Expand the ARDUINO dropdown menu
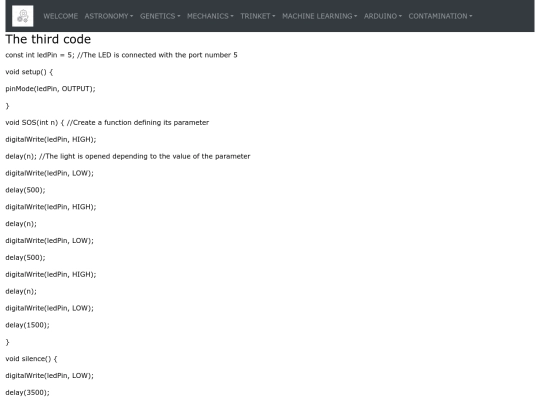This screenshot has height=405, width=540. click(x=383, y=16)
